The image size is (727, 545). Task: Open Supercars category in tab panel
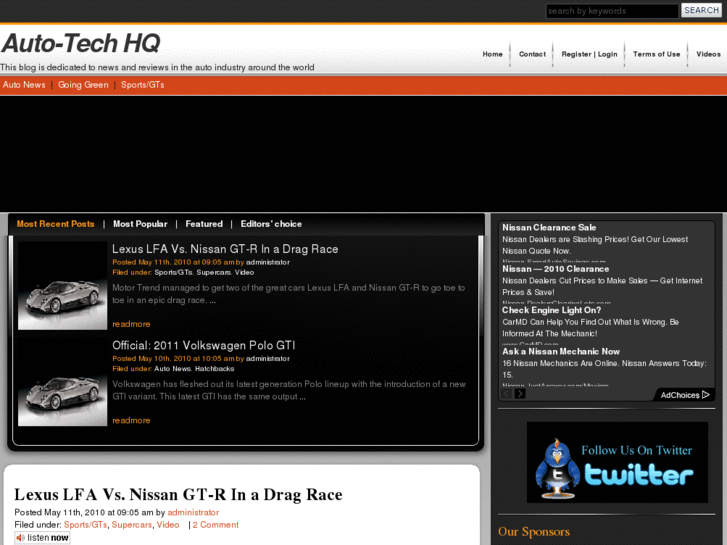point(213,272)
